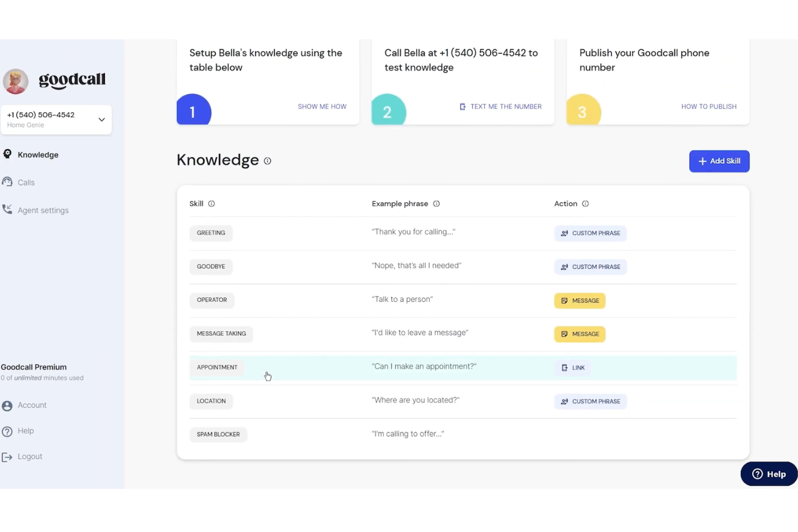Click the info icon next to Example phrase
The height and width of the screenshot is (532, 798).
(436, 204)
